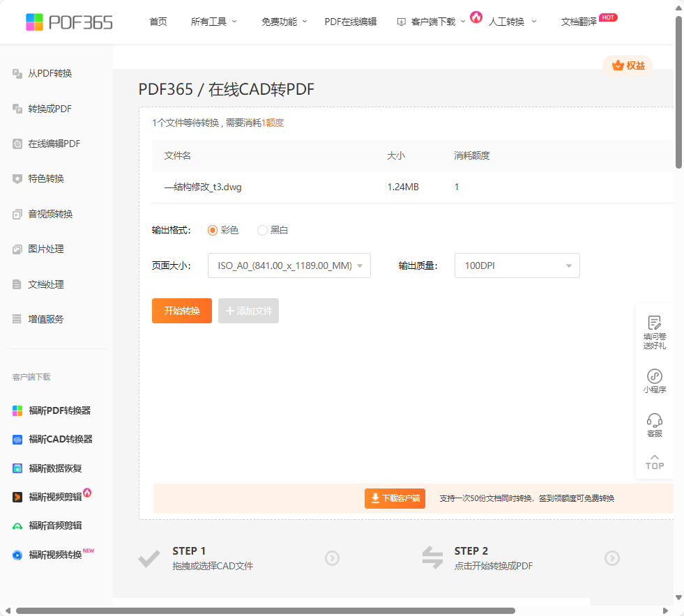Click the 1额度 orange quota link

click(273, 123)
